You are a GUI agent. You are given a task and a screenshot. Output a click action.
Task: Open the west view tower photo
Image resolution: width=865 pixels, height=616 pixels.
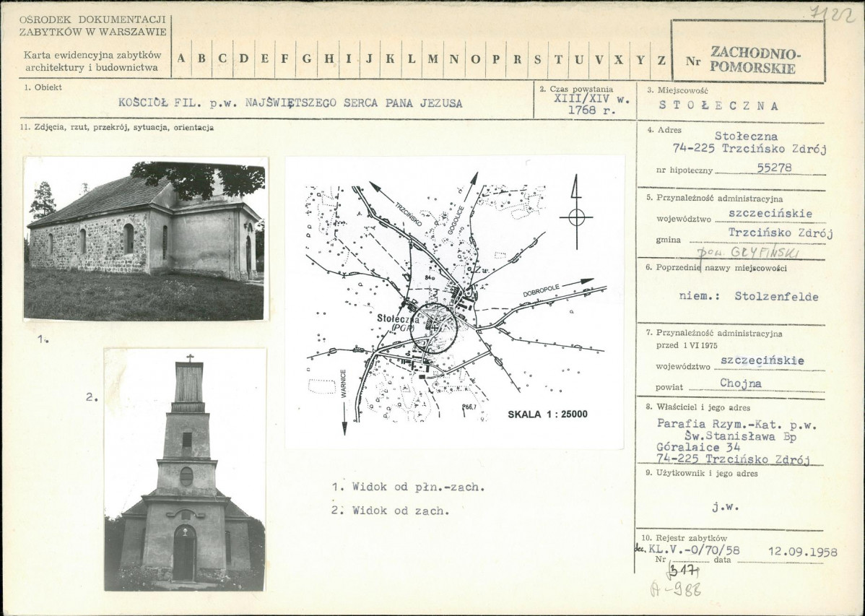185,469
